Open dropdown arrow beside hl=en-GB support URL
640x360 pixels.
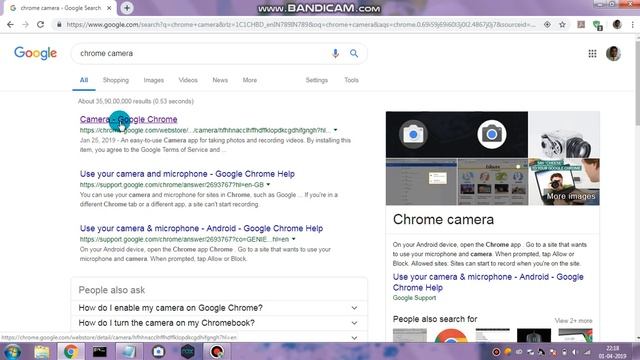(x=268, y=184)
